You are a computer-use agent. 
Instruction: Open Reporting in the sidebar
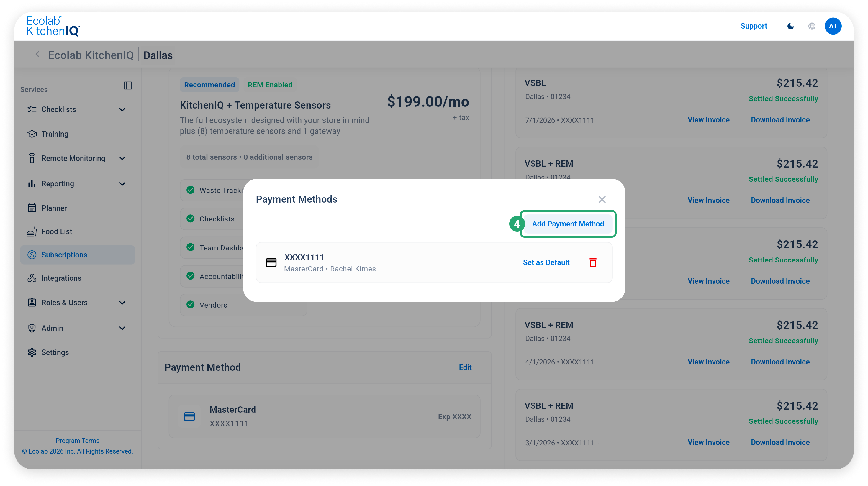[58, 184]
